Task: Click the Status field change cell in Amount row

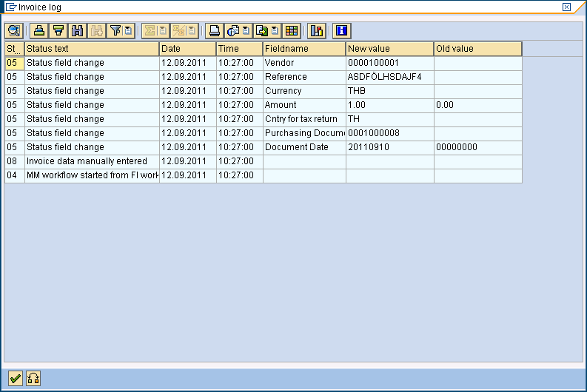Action: (92, 105)
